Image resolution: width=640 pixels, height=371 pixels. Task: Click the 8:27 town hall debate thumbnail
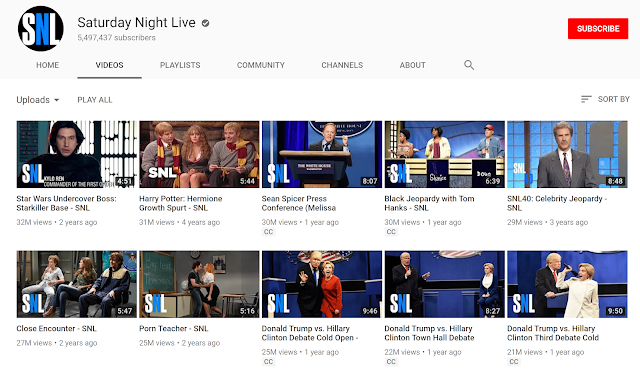444,284
